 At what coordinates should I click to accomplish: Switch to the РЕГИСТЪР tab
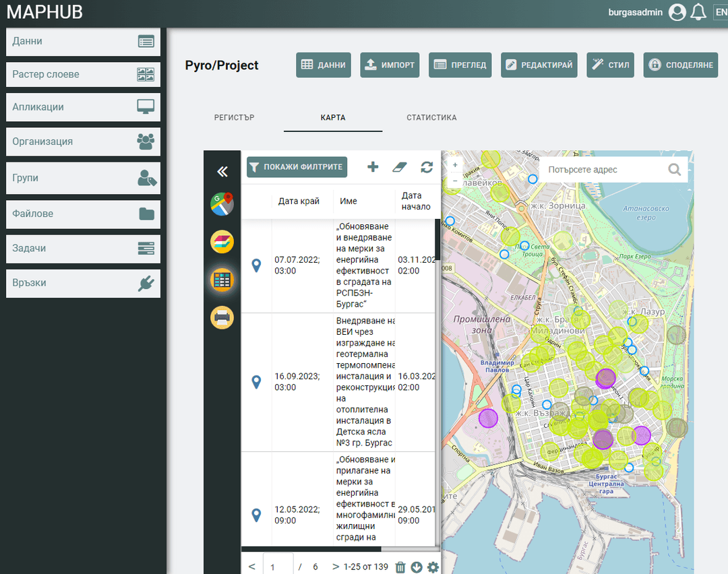[x=235, y=118]
